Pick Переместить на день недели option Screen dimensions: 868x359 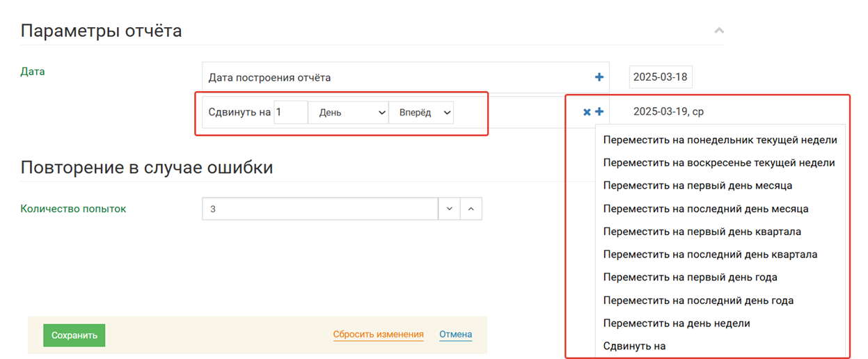(x=677, y=324)
